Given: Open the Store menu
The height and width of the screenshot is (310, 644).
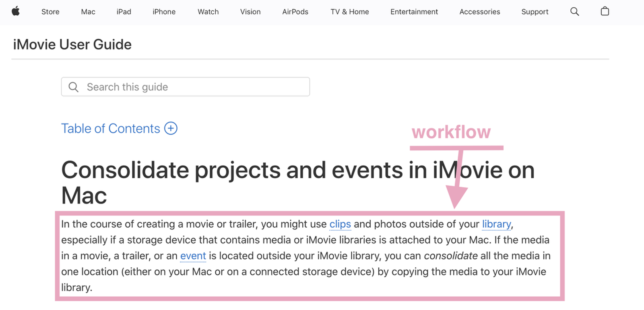Looking at the screenshot, I should 50,12.
